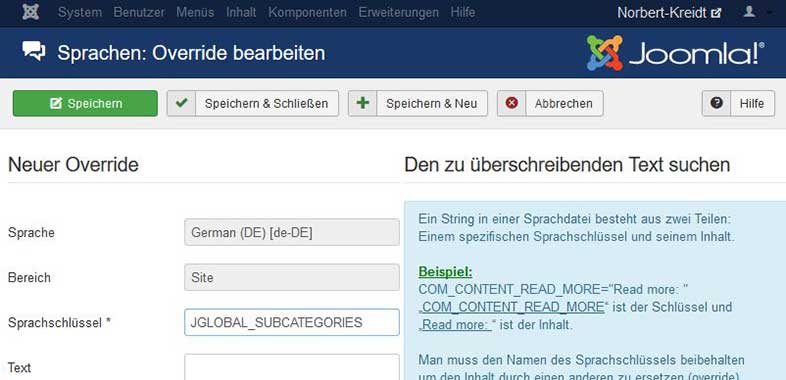The width and height of the screenshot is (786, 380).
Task: Click external link icon next to Norbert-Kreidt
Action: [716, 14]
